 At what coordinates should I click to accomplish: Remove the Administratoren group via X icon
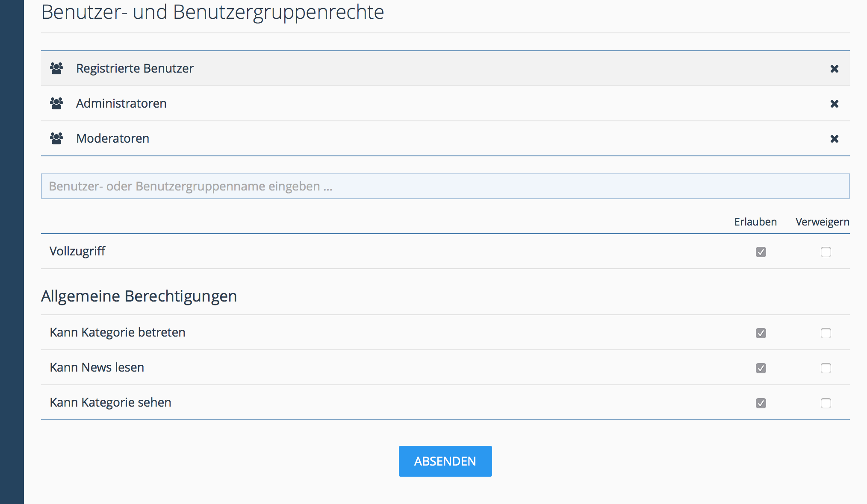click(x=834, y=104)
